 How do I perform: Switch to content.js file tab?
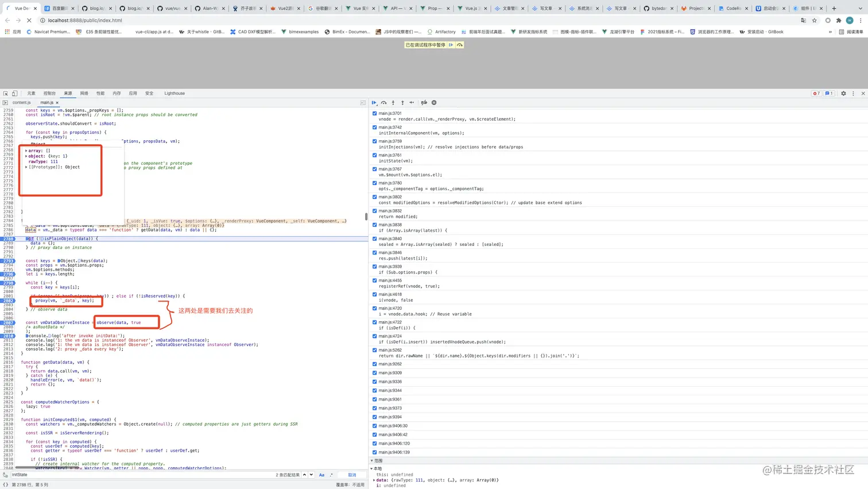tap(22, 103)
